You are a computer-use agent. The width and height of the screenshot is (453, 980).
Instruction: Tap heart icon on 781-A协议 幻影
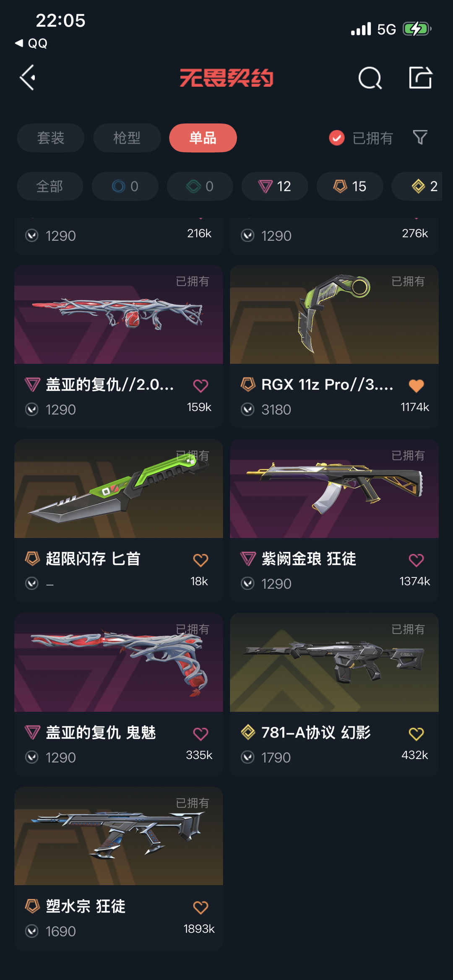[x=416, y=734]
